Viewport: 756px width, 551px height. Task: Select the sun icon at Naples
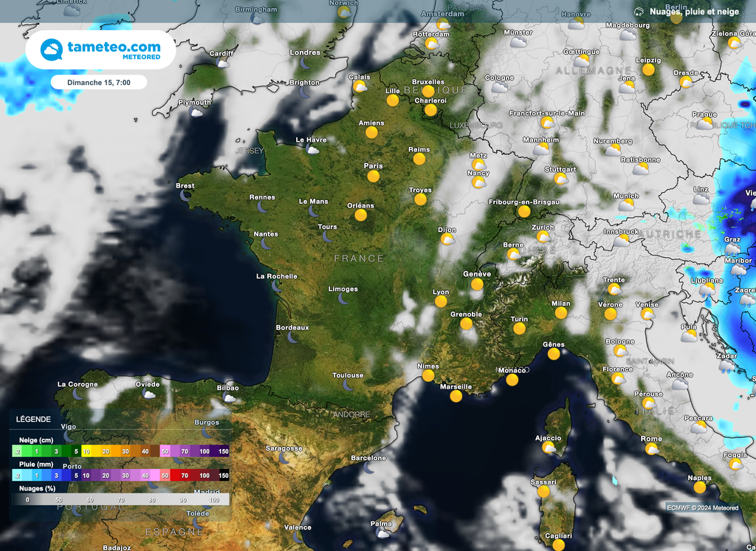pos(700,487)
